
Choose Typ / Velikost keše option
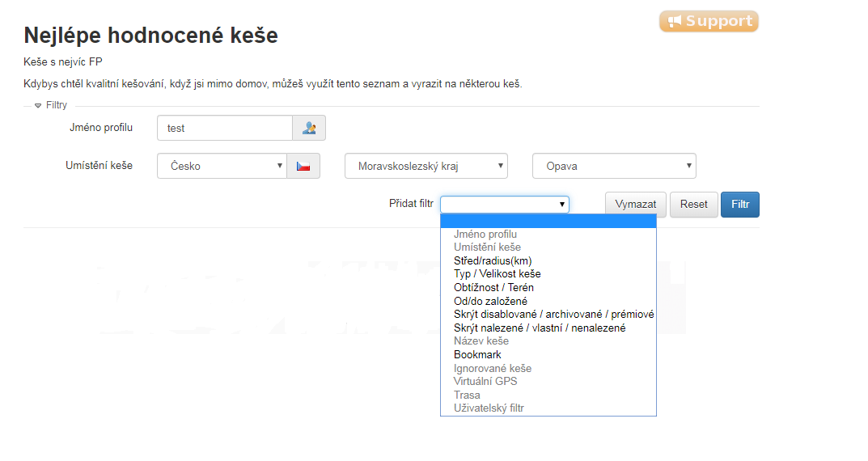(x=548, y=274)
